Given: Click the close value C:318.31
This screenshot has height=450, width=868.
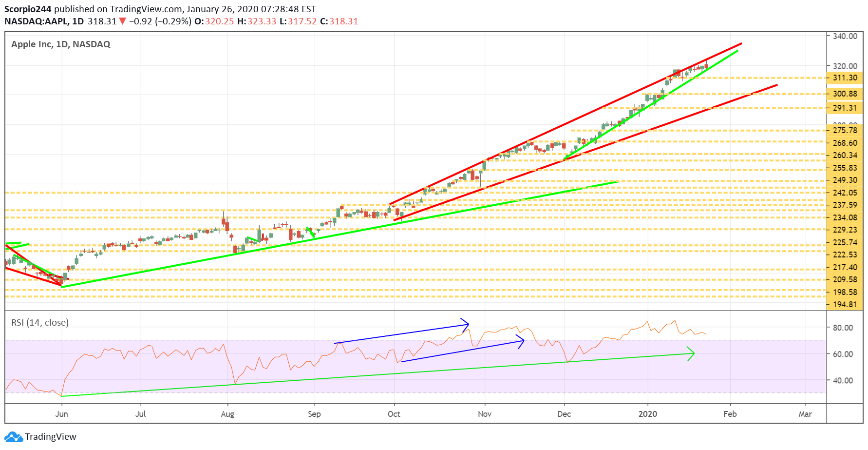Looking at the screenshot, I should (x=339, y=22).
